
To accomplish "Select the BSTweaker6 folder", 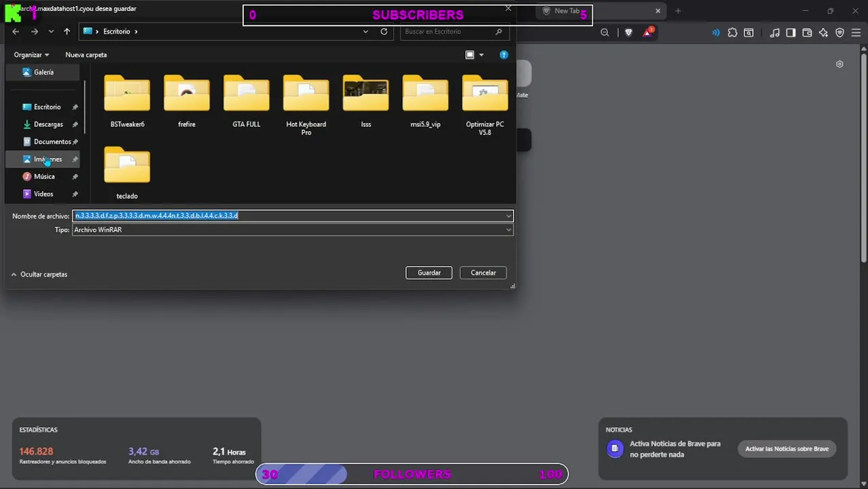I will point(127,101).
